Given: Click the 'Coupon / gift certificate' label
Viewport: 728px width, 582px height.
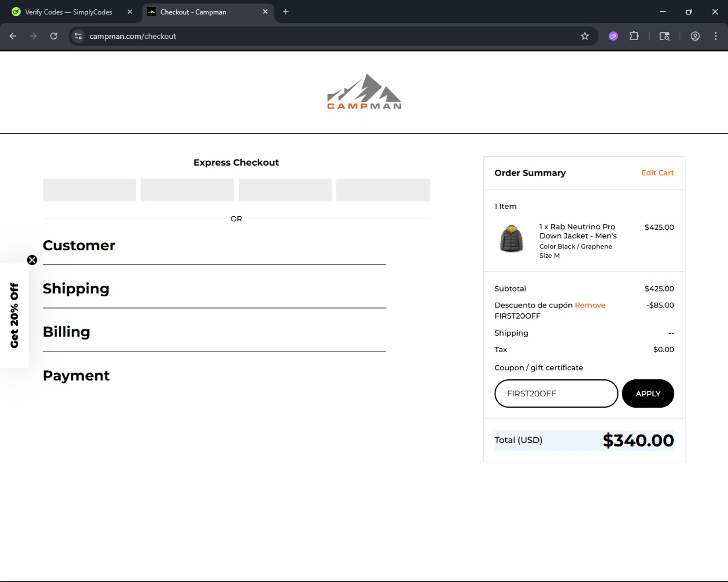Looking at the screenshot, I should pyautogui.click(x=539, y=368).
